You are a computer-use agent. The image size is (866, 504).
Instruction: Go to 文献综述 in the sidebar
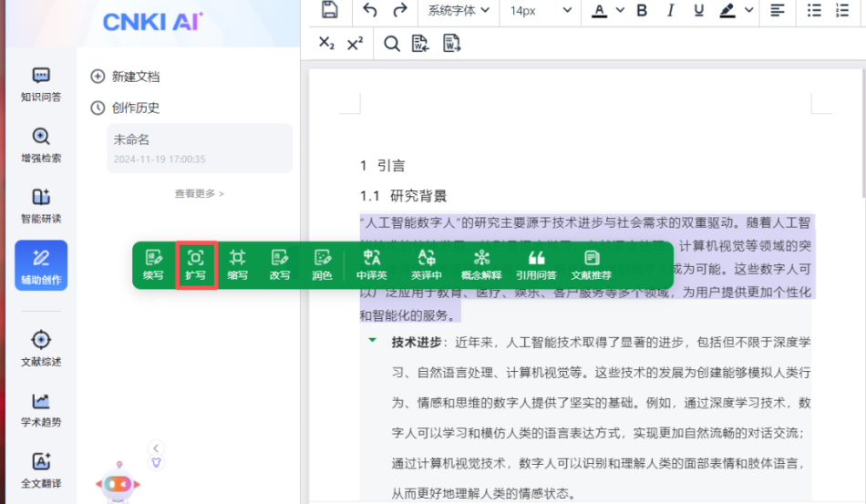(x=41, y=348)
